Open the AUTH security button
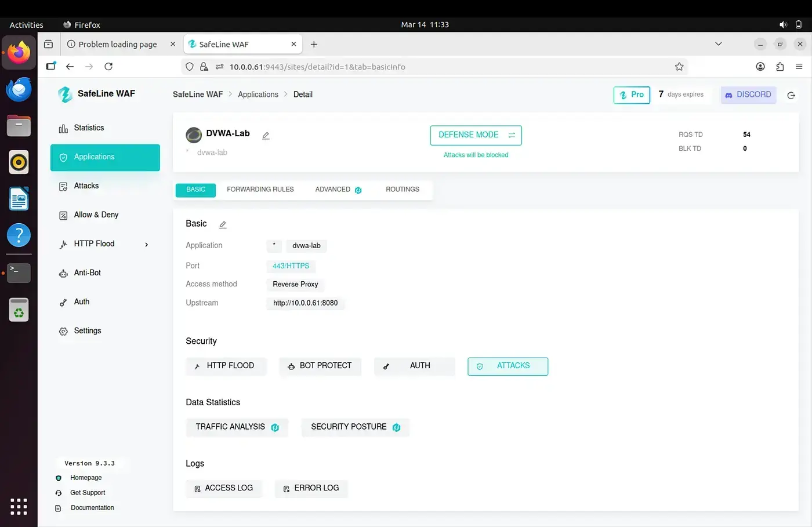The image size is (812, 527). click(414, 366)
